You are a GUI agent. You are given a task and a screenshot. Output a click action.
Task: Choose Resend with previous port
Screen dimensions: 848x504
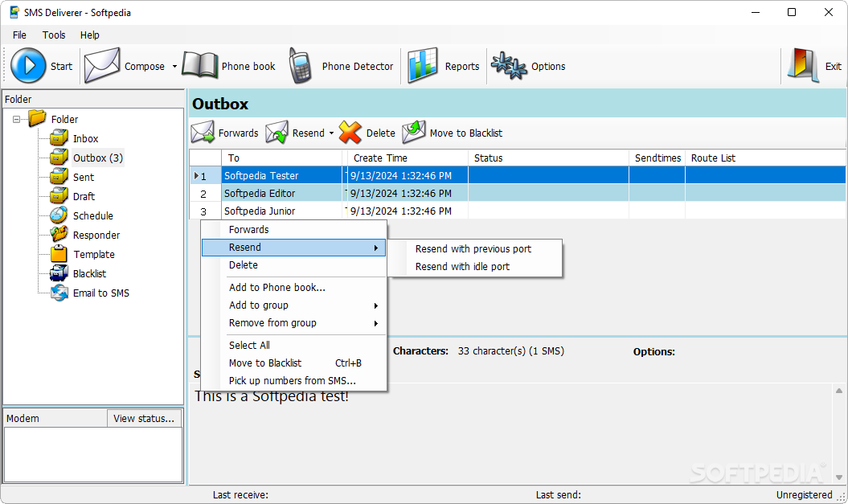pyautogui.click(x=473, y=248)
